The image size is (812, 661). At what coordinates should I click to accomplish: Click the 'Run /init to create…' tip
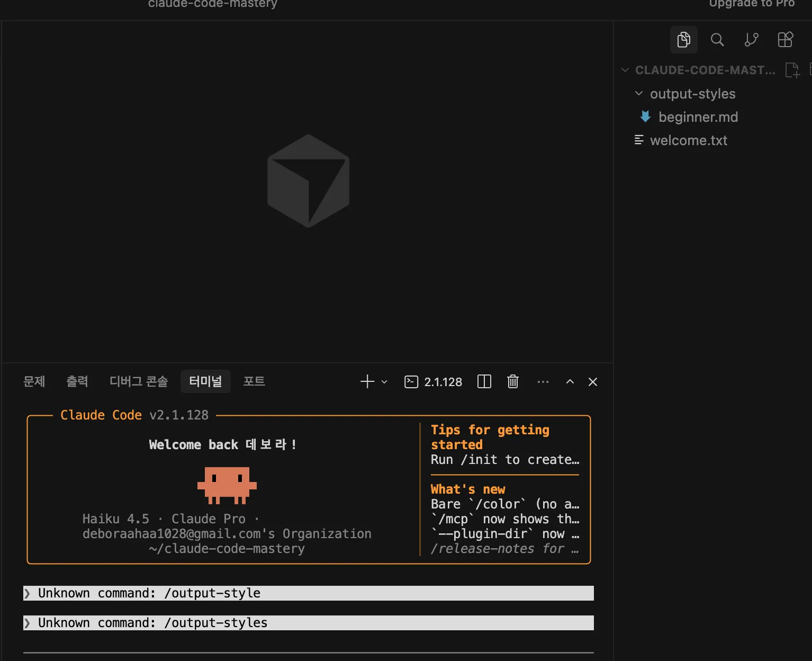point(505,460)
